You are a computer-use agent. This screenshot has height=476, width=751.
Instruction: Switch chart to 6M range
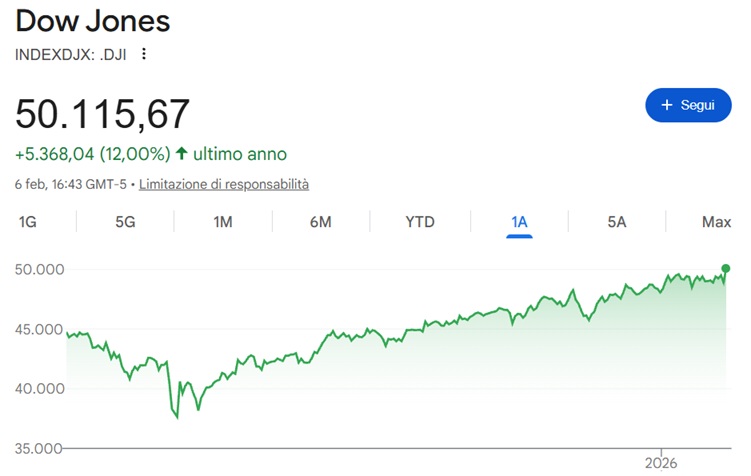point(320,222)
